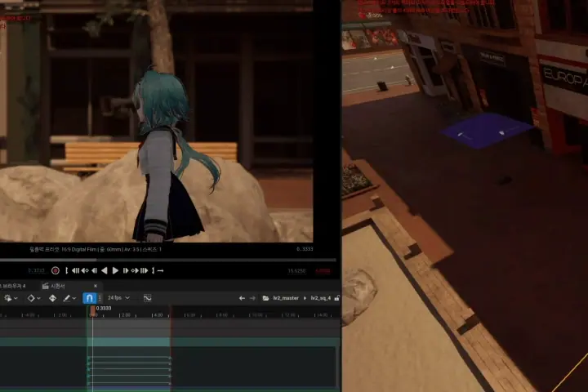Switch to the 브라우저 4 tab

[x=13, y=286]
